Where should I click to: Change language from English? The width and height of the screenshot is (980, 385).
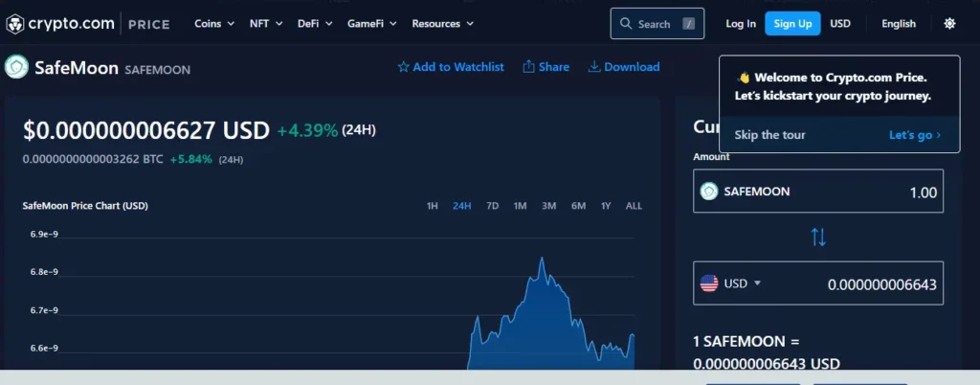[x=898, y=24]
